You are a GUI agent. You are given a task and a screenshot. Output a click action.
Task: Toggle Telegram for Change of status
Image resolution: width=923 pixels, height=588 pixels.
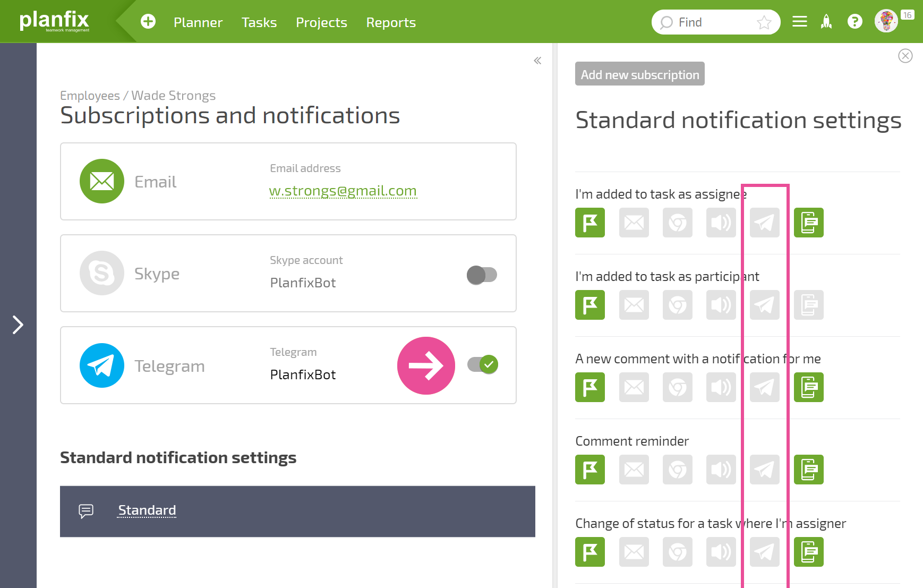765,552
